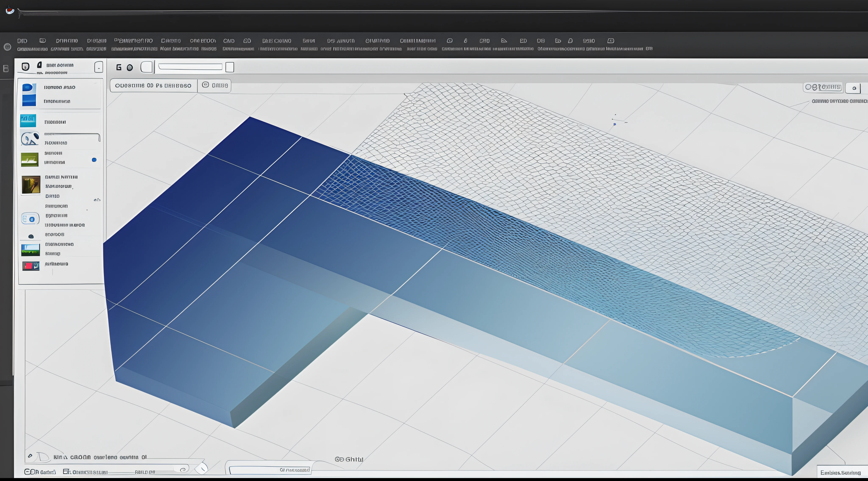Click the long button at the viewport's top right
This screenshot has height=481, width=868.
pos(823,87)
